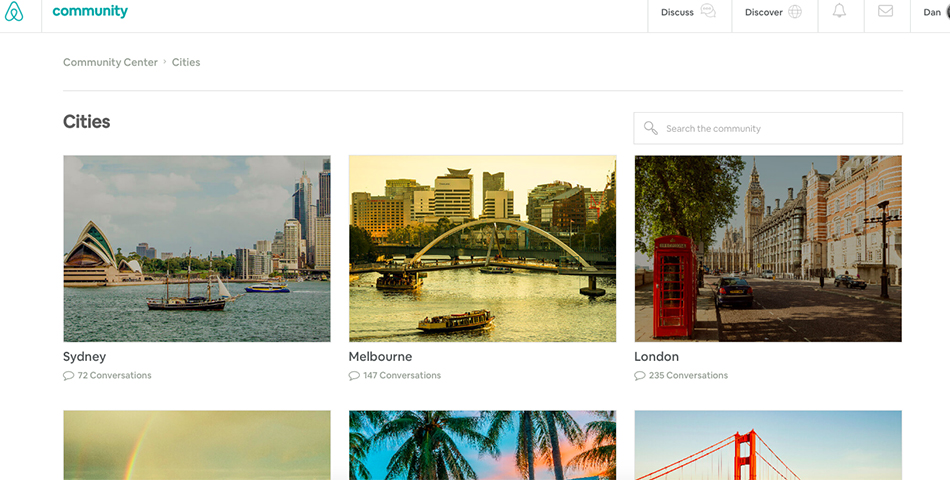Click the Airbnb logo icon
Viewport: 950px width, 480px height.
click(x=14, y=12)
